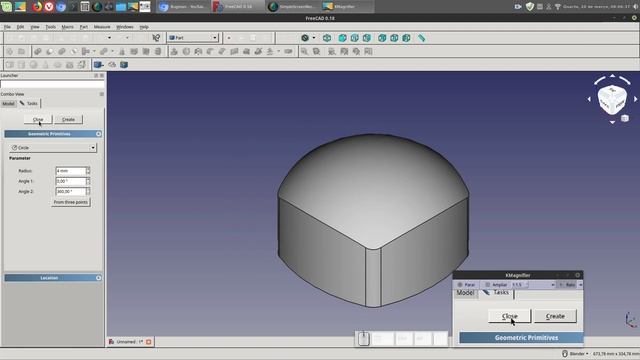The image size is (640, 360).
Task: Rotate view with navigation cube right arrow
Action: (636, 99)
